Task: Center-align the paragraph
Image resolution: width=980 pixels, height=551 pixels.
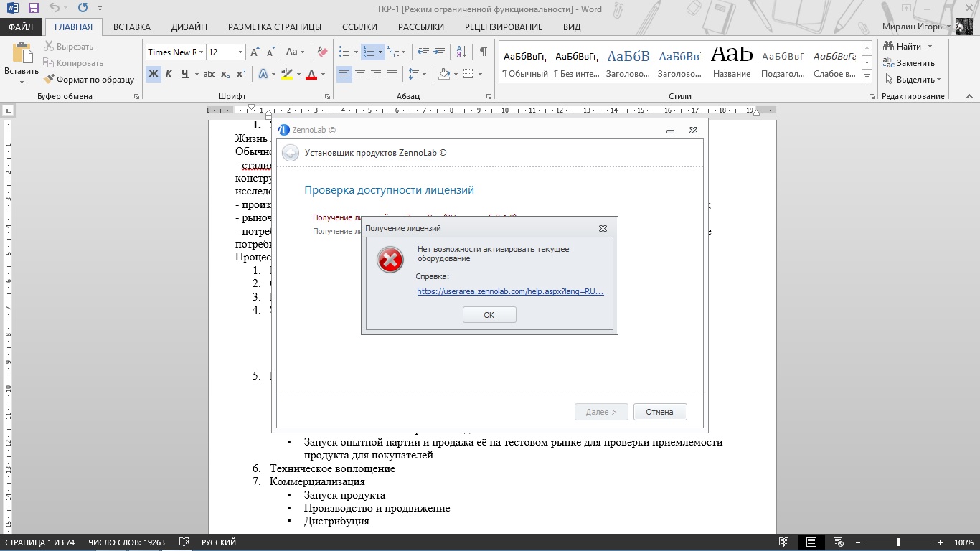Action: pos(360,74)
